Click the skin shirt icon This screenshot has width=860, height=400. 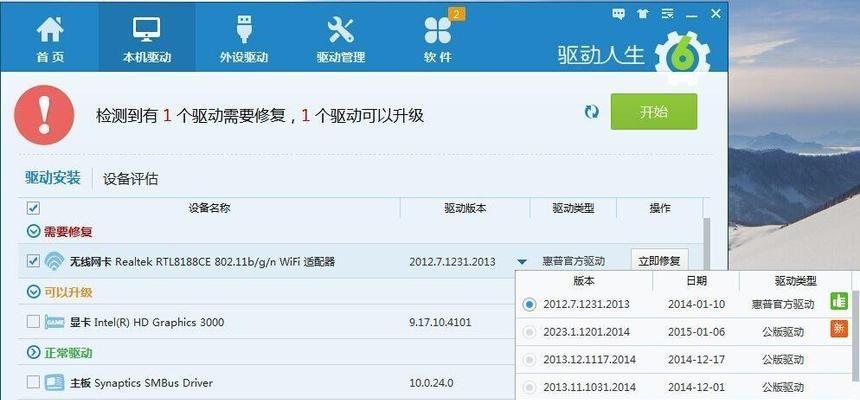click(643, 14)
